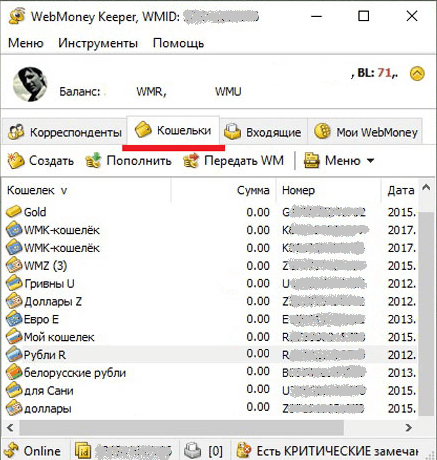Click the Входящие inbox tray icon
Viewport: 437px width, 460px height.
pos(232,131)
